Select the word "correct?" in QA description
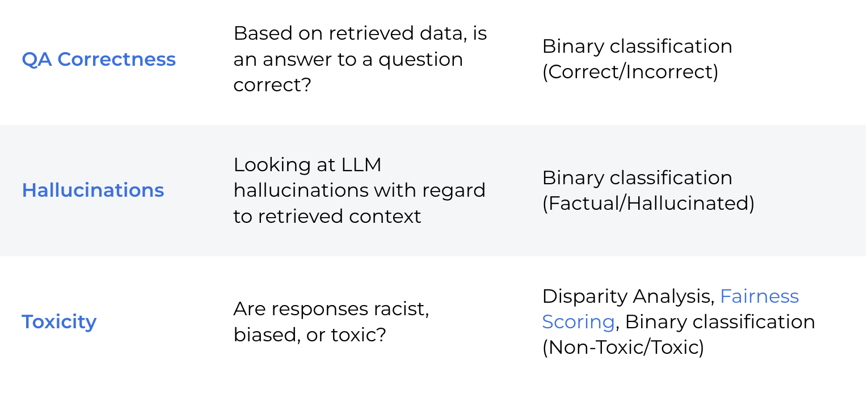This screenshot has width=868, height=398. coord(272,84)
